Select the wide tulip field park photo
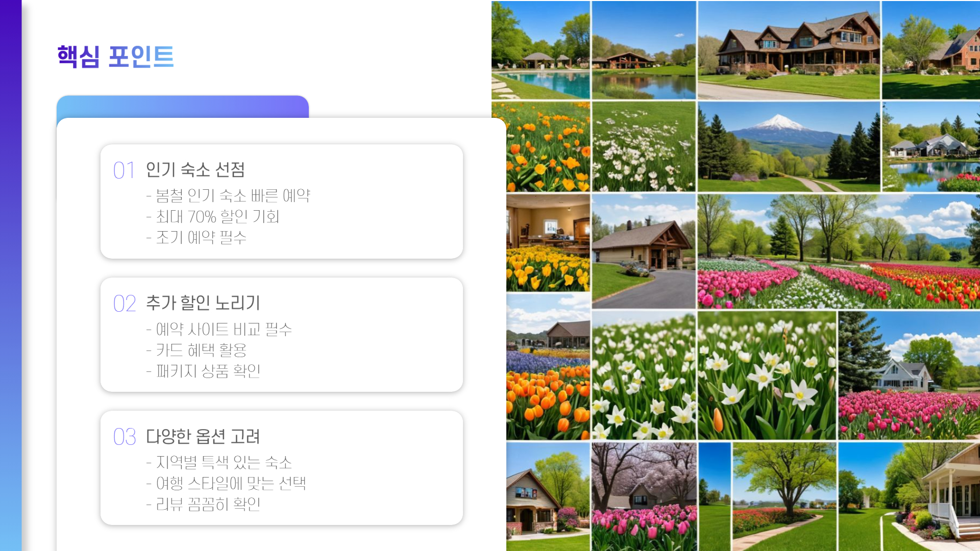The height and width of the screenshot is (551, 980). point(838,251)
